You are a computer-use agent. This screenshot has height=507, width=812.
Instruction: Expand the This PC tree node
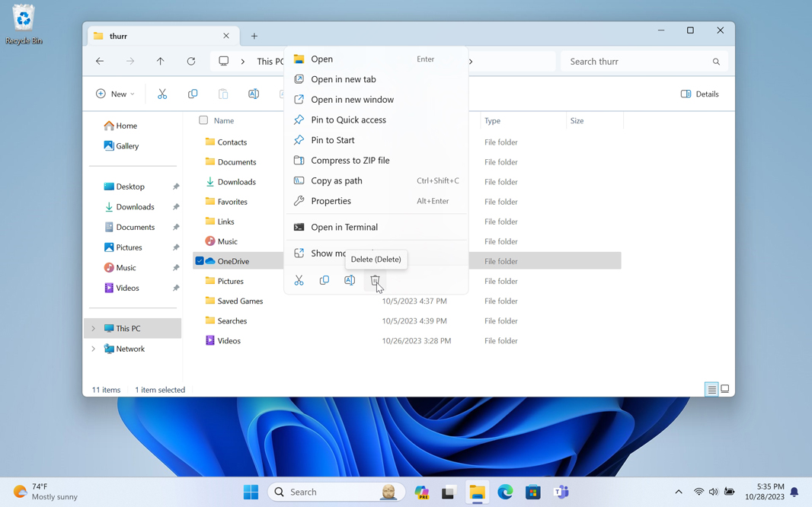click(94, 329)
